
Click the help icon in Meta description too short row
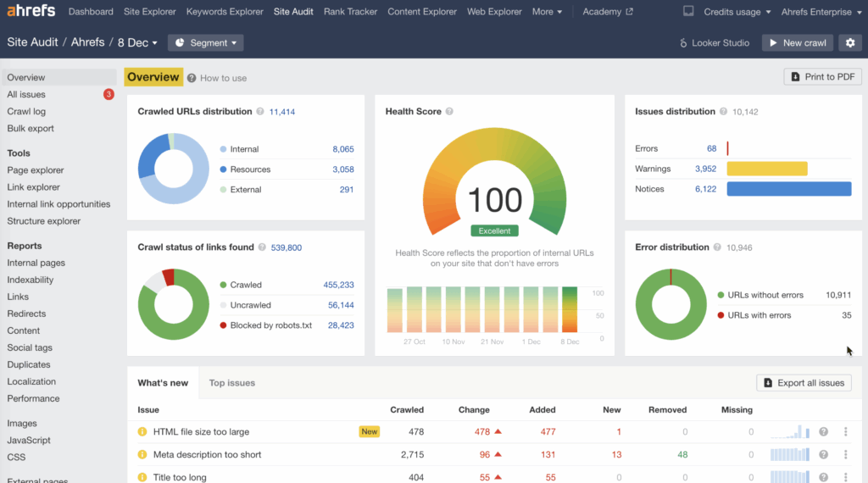pos(824,454)
